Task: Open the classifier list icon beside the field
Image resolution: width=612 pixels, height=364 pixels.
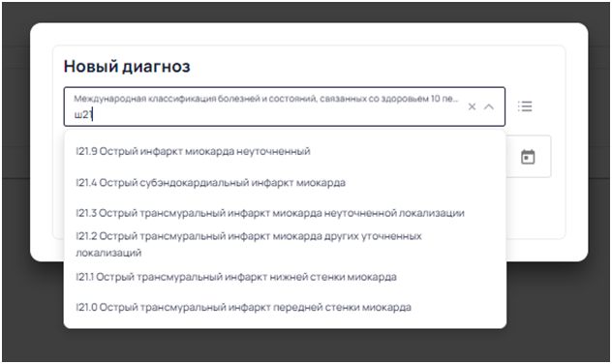Action: coord(525,106)
